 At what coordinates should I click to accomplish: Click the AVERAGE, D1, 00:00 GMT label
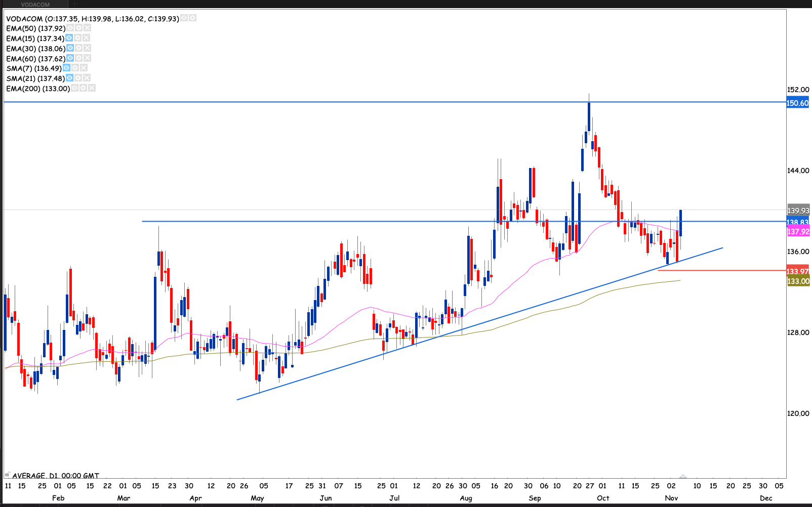coord(56,476)
